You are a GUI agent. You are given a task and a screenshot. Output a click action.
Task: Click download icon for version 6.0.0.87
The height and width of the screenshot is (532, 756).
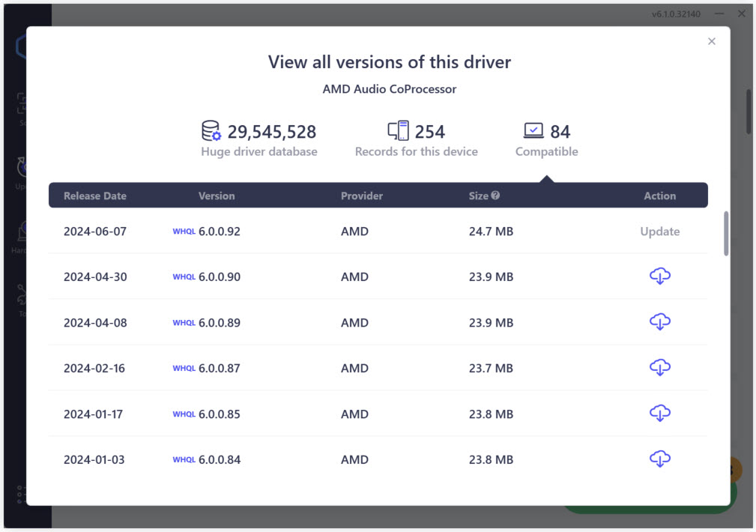(x=659, y=368)
